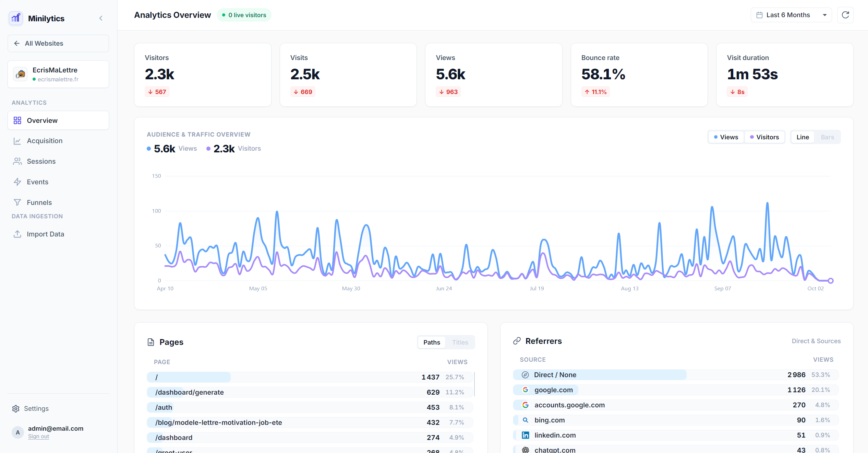Click the blue Views legend dot
The image size is (868, 453).
coord(149,149)
